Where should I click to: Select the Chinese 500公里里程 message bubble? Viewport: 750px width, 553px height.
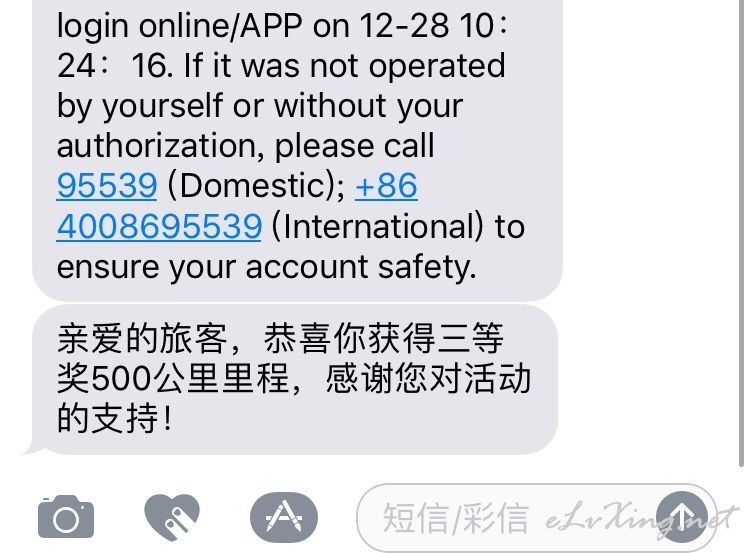click(294, 379)
